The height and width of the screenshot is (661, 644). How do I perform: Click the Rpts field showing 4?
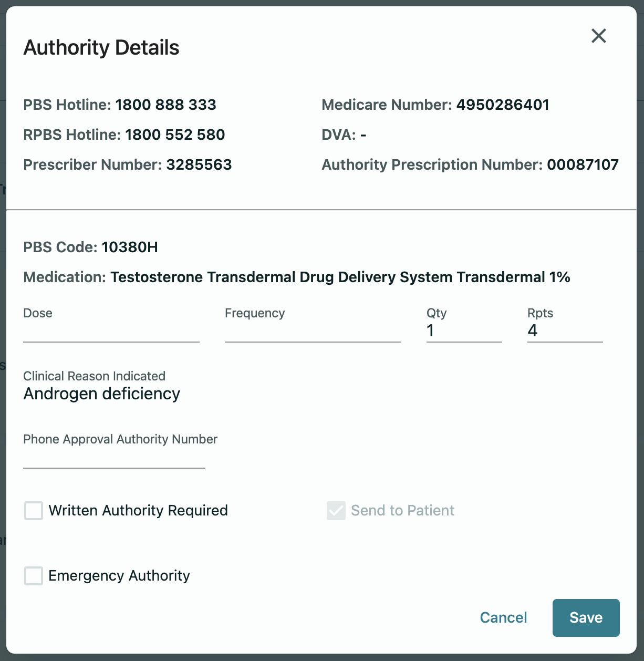pos(564,331)
